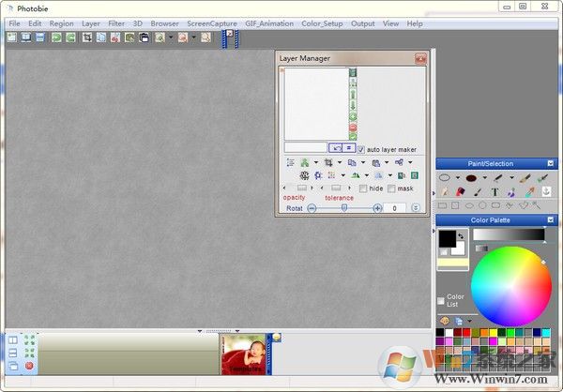This screenshot has height=392, width=563.
Task: Click the green add layer icon
Action: (x=353, y=116)
